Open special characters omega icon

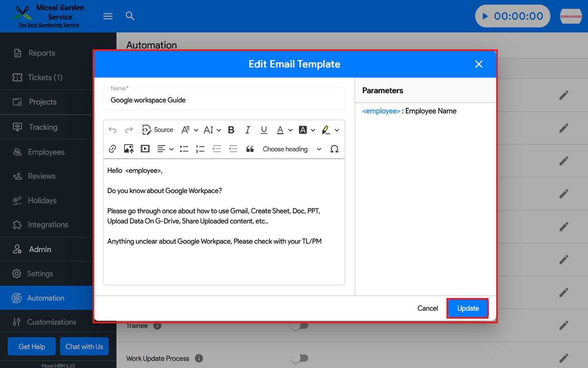pos(334,149)
